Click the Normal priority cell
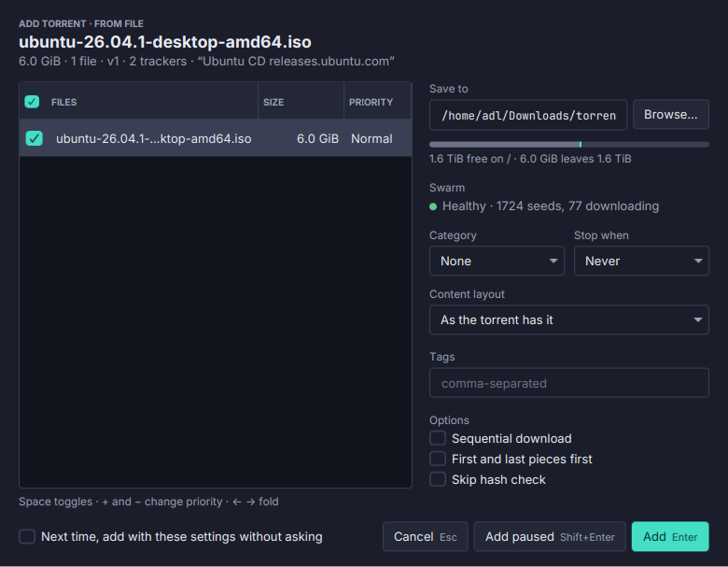The height and width of the screenshot is (567, 728). 371,138
